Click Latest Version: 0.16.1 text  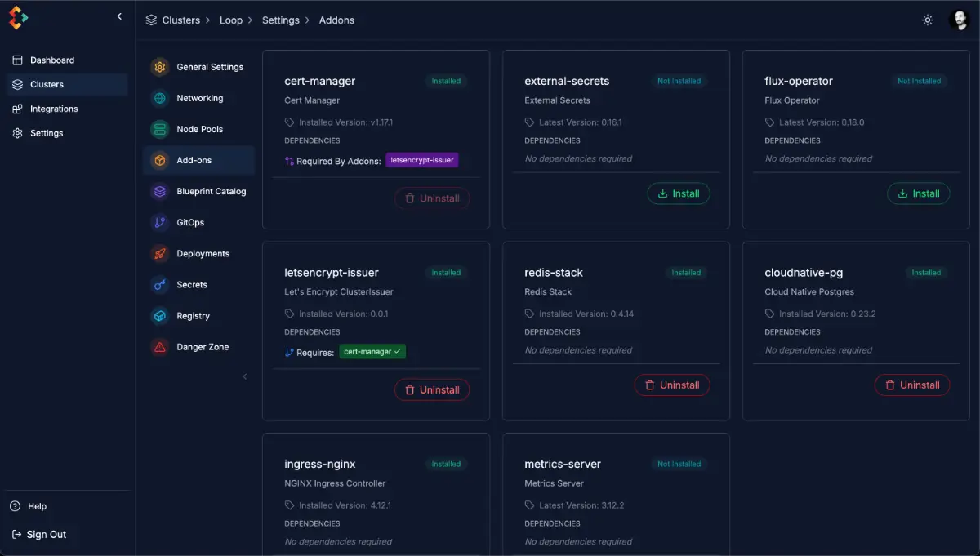[581, 122]
